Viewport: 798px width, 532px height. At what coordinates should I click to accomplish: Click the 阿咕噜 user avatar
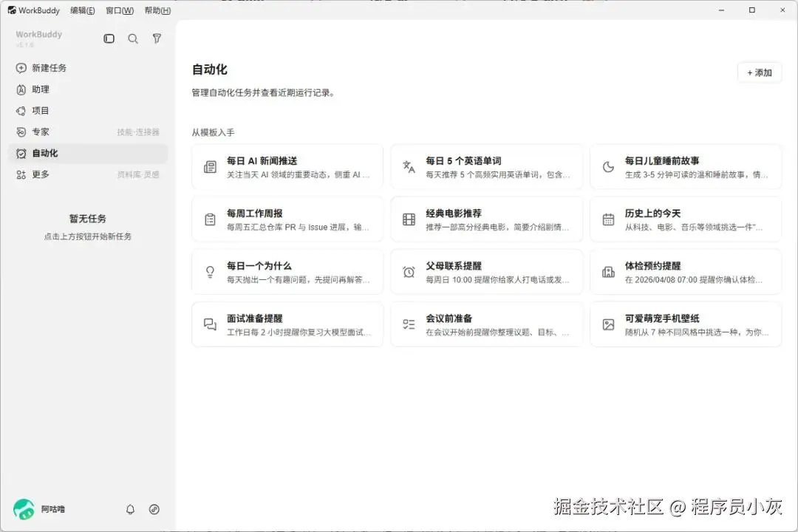click(24, 509)
